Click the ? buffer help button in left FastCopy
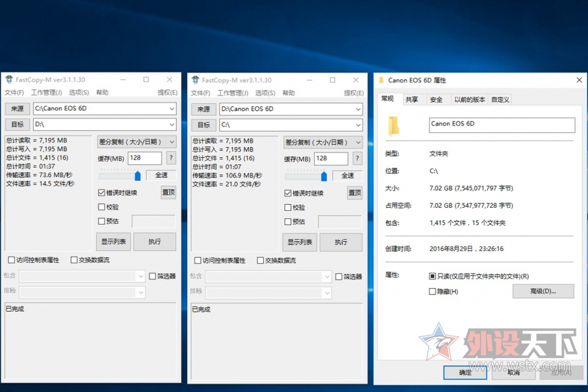 171,158
